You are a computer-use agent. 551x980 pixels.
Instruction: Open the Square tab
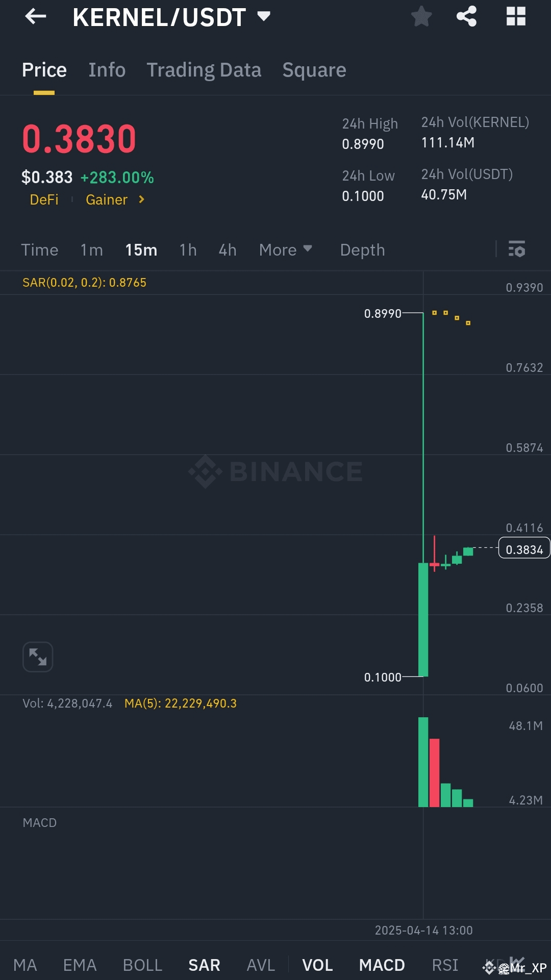(314, 69)
